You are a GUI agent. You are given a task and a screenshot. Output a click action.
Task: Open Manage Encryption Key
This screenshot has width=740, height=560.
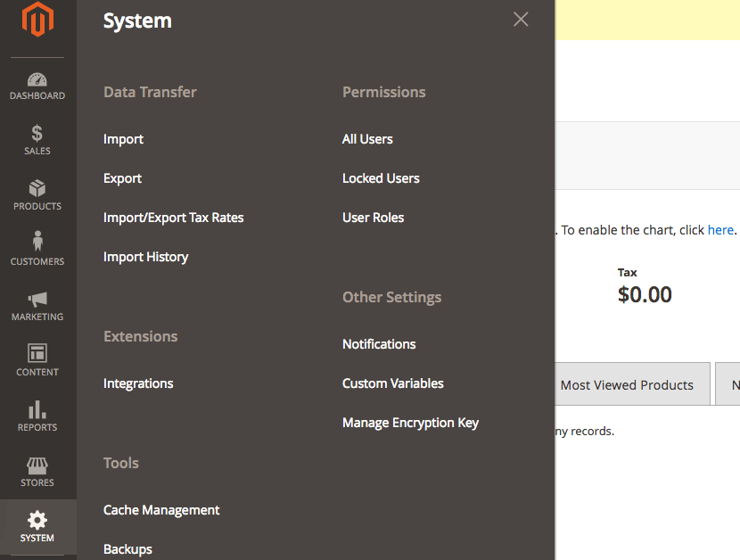coord(410,423)
